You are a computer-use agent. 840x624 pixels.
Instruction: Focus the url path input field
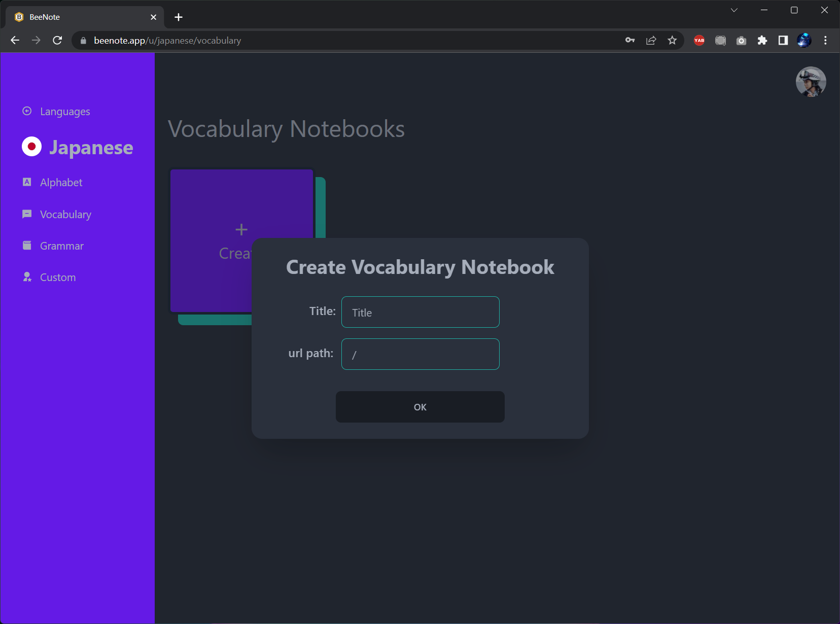pos(421,354)
